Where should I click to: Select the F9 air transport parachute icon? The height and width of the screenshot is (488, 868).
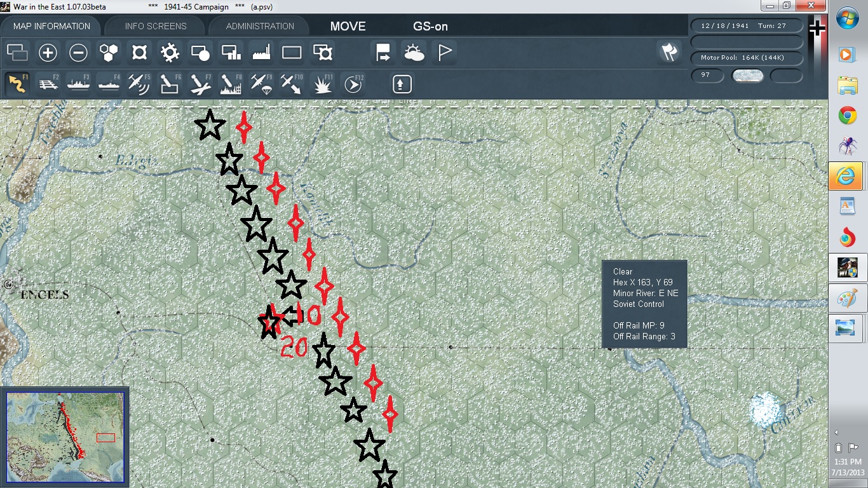point(261,84)
